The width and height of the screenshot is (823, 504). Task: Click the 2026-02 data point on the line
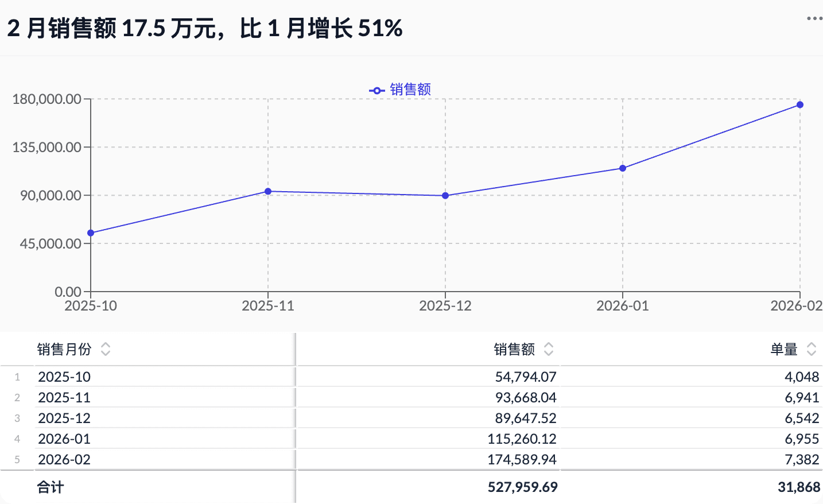[800, 105]
